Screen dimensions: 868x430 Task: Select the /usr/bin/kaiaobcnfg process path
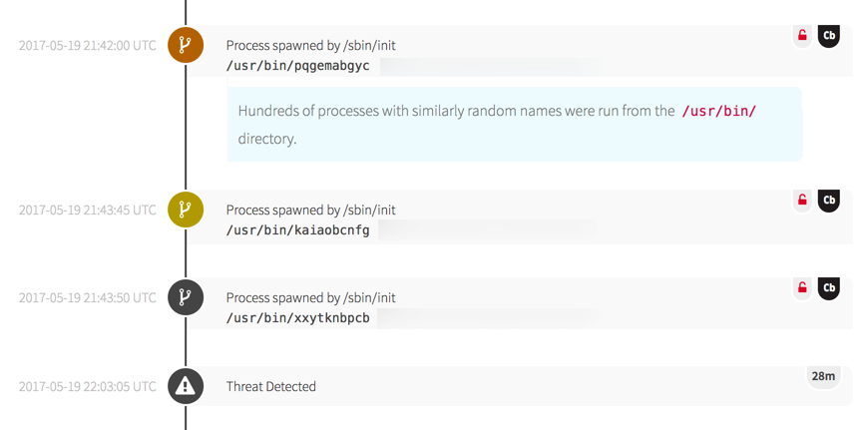298,230
